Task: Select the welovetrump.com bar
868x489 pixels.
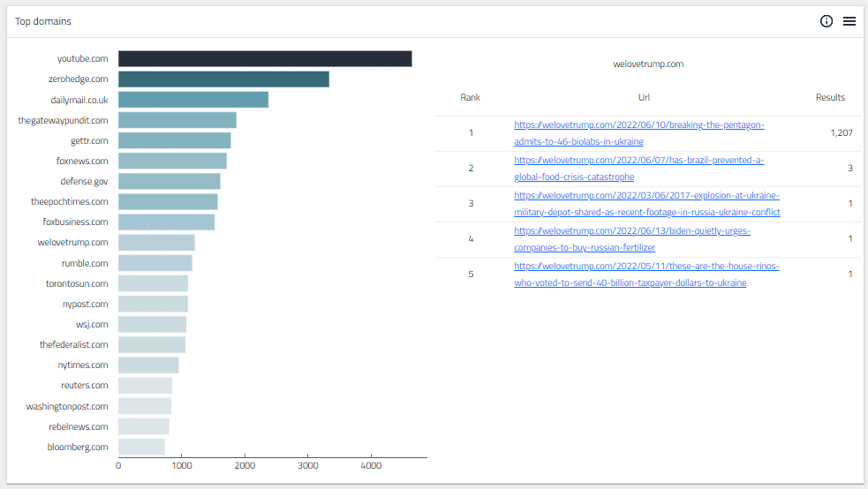Action: pos(156,242)
